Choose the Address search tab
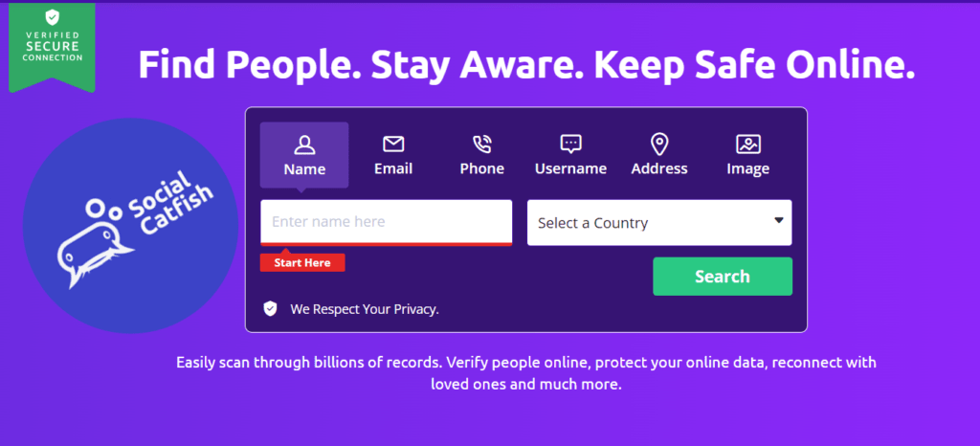This screenshot has height=446, width=980. coord(659,156)
